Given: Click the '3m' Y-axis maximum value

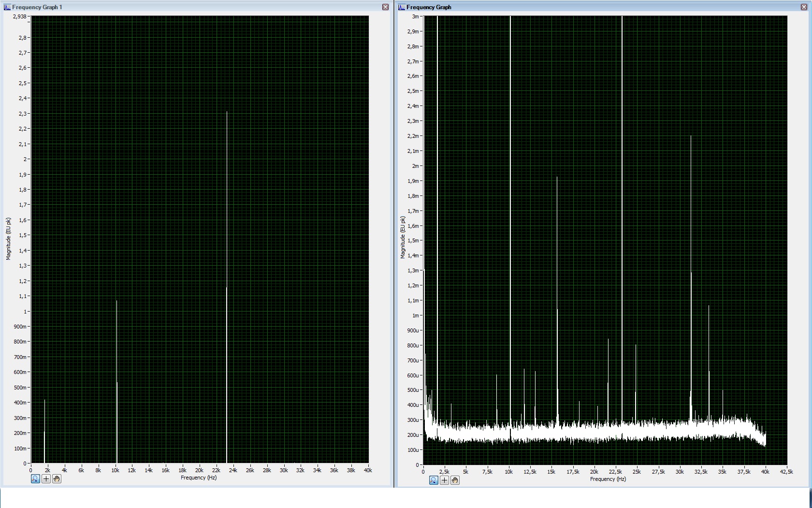Looking at the screenshot, I should (415, 16).
